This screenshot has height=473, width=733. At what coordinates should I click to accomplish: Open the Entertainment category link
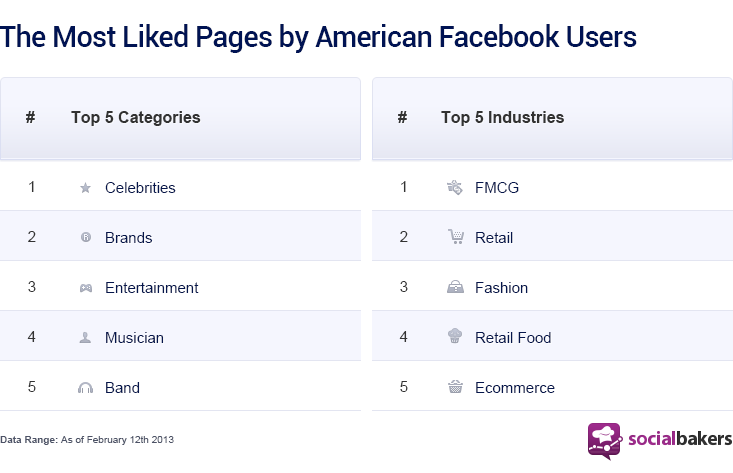(x=151, y=288)
